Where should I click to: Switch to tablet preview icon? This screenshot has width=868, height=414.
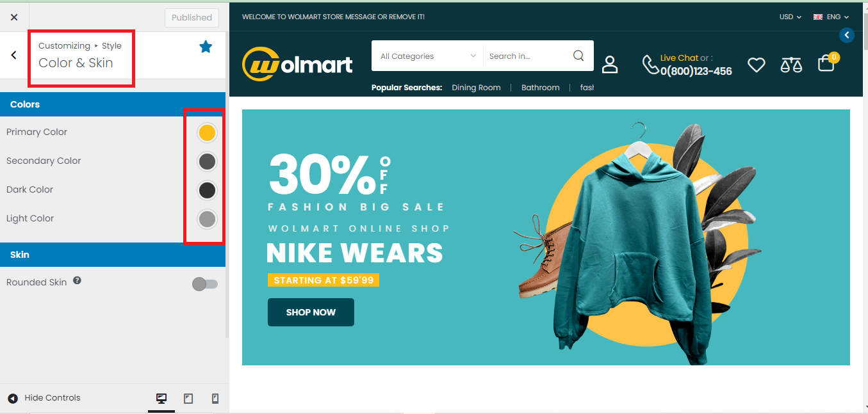188,399
